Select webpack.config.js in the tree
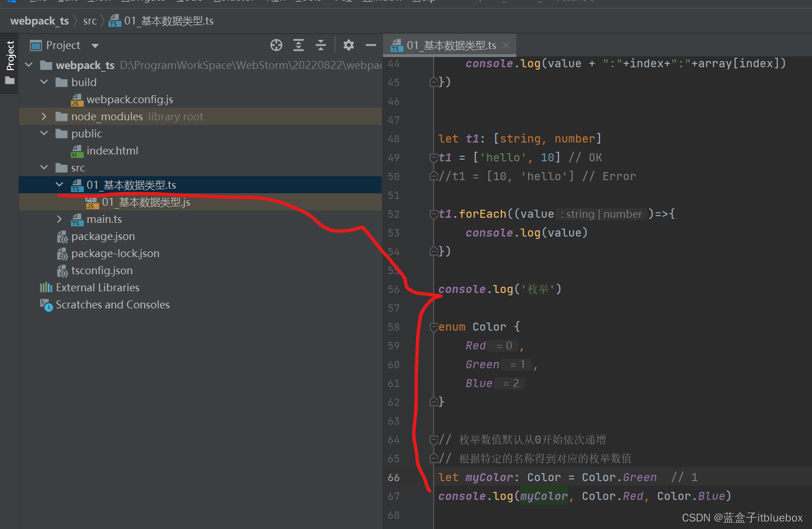Viewport: 812px width, 529px height. click(x=130, y=99)
